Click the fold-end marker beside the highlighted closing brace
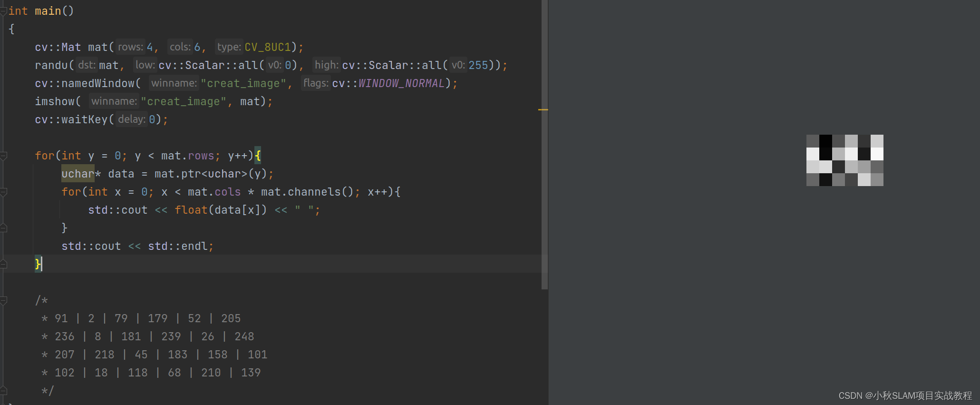Image resolution: width=980 pixels, height=405 pixels. [3, 264]
